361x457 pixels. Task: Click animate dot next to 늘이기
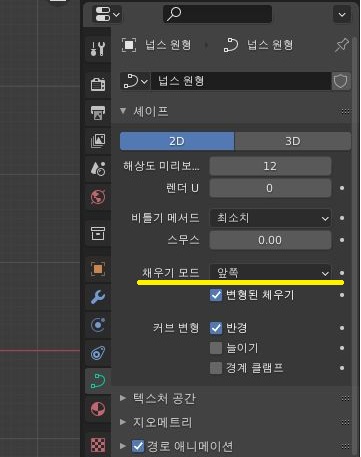pyautogui.click(x=342, y=348)
